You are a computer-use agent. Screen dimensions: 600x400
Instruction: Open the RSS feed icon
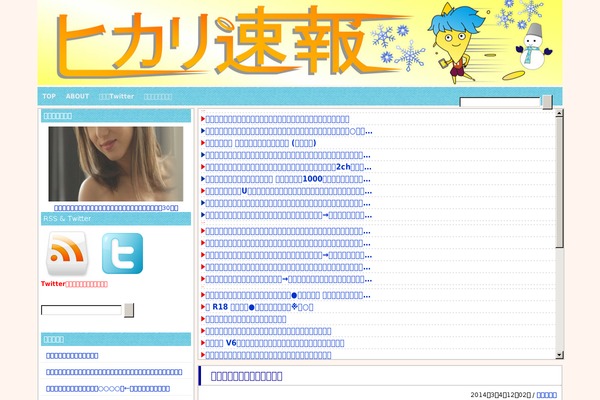67,253
